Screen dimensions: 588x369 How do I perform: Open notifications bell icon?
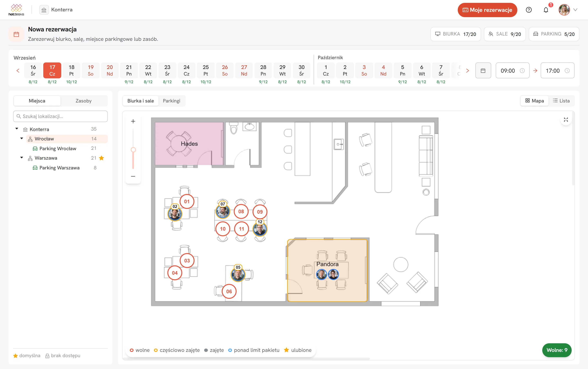[x=546, y=10]
